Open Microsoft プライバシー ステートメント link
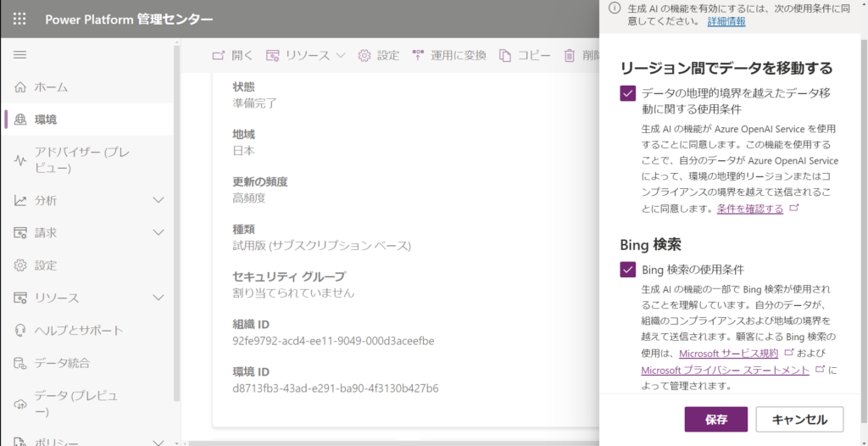The image size is (868, 446). 726,370
